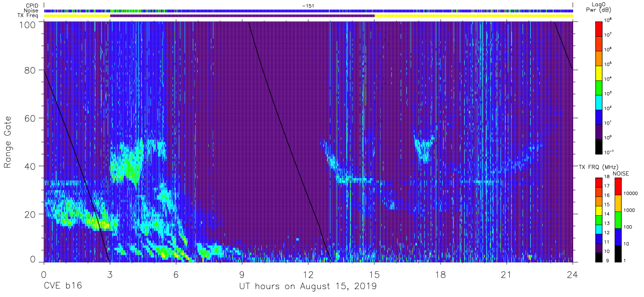Screen dimensions: 644x297
Task: Click the 10000 label on NOISE colorbar
Action: (x=630, y=194)
